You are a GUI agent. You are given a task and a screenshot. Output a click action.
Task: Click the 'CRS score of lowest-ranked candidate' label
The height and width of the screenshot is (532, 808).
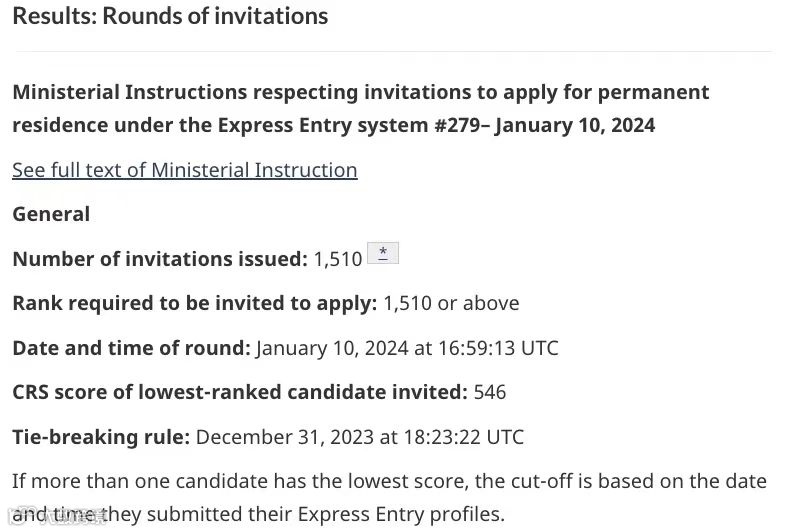[239, 392]
